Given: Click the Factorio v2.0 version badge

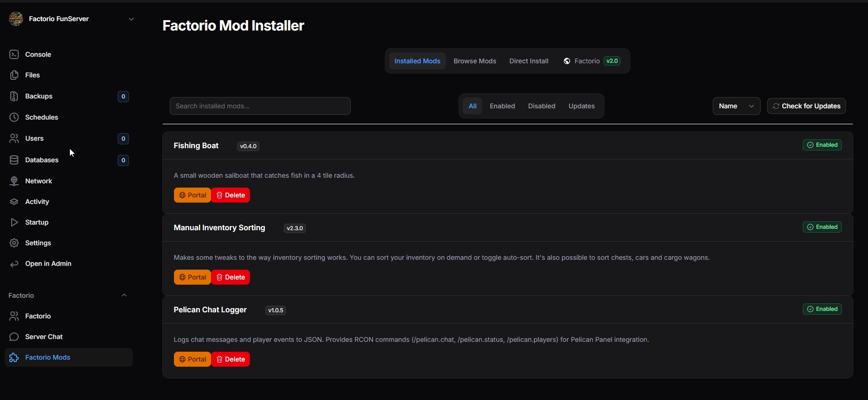Looking at the screenshot, I should coord(612,61).
